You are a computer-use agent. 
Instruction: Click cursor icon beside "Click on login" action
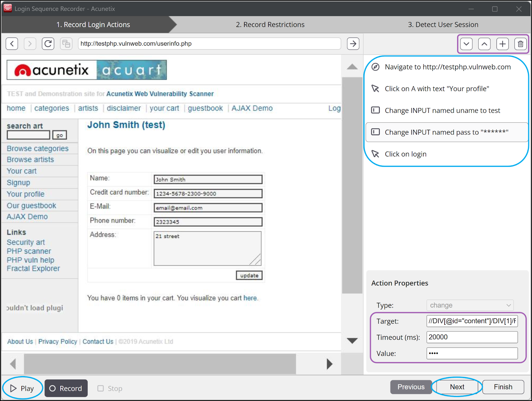tap(375, 154)
